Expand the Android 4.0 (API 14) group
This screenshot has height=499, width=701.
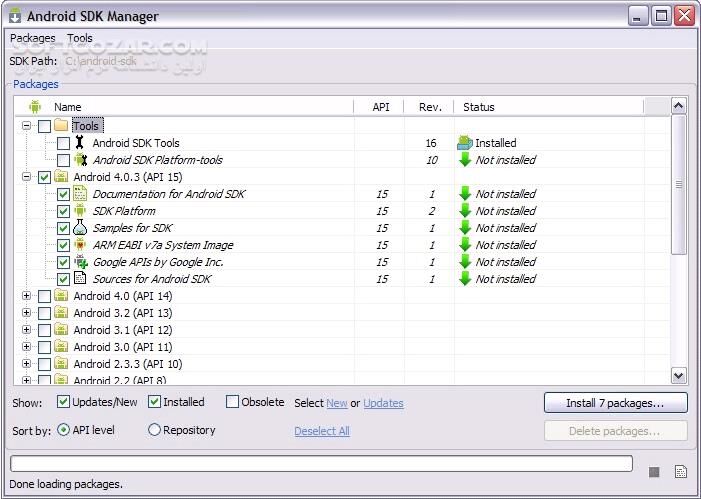point(26,296)
